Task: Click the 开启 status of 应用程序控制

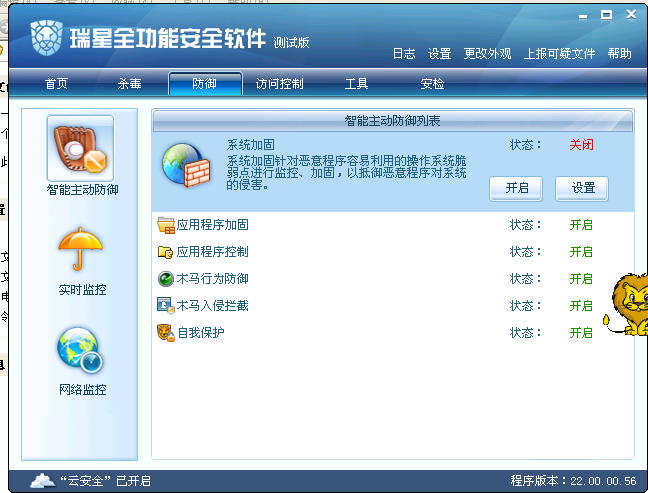Action: click(x=581, y=252)
